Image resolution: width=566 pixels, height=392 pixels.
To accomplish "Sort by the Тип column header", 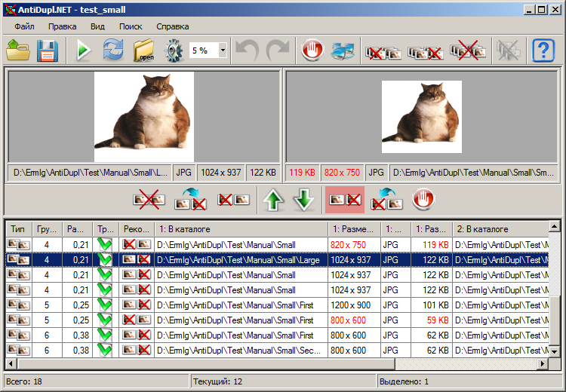I will pos(18,229).
